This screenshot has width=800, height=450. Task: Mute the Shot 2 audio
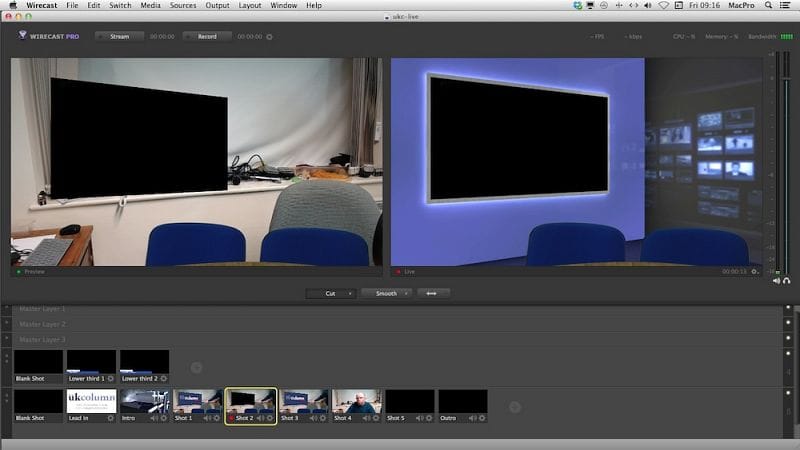(x=261, y=418)
